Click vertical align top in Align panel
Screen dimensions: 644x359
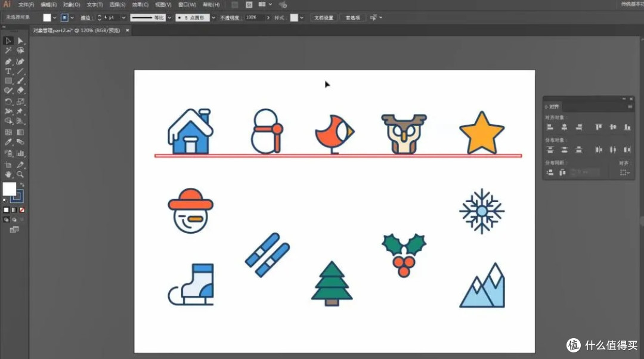pyautogui.click(x=599, y=128)
